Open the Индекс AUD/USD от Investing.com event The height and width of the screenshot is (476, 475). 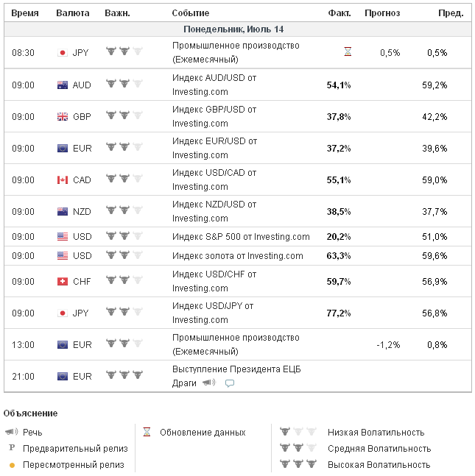pyautogui.click(x=214, y=84)
